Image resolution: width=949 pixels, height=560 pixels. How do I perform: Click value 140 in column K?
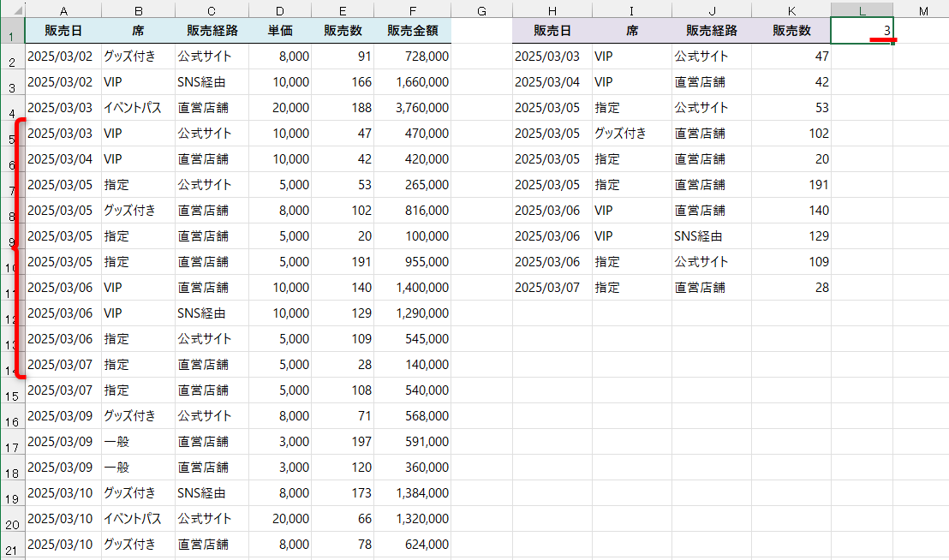791,211
